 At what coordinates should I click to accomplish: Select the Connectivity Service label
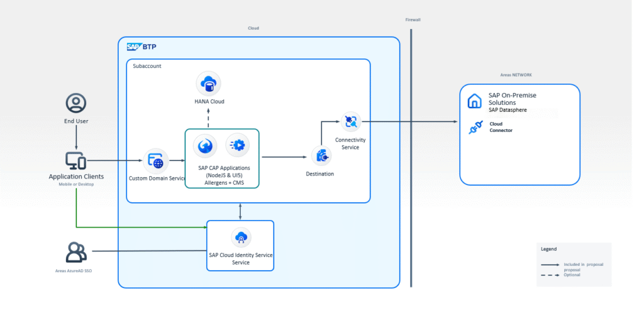tap(350, 144)
